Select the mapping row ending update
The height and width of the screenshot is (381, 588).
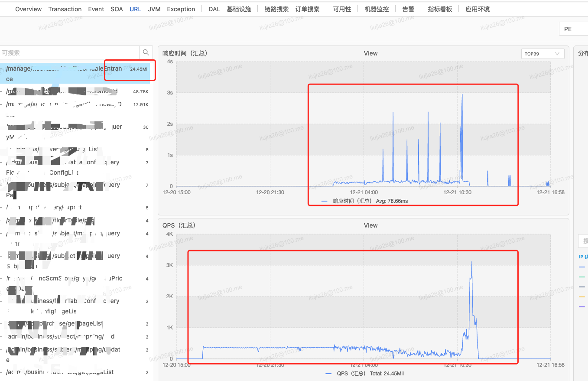[75, 355]
